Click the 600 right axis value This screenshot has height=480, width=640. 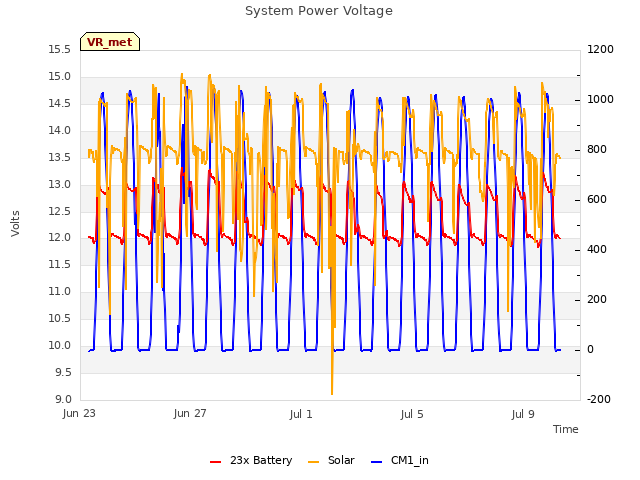point(597,200)
